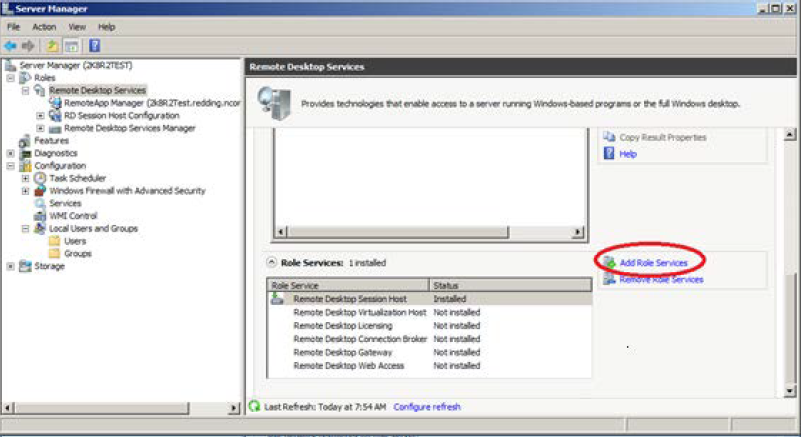
Task: Click the details pane vertical scroll down arrow
Action: point(790,391)
